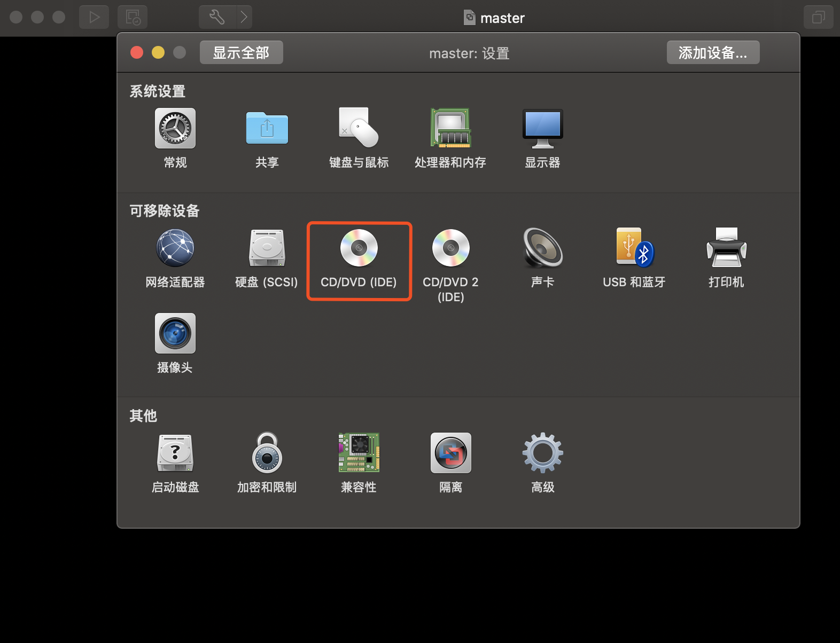Close the master 设置 window with red button
This screenshot has height=643, width=840.
point(137,52)
